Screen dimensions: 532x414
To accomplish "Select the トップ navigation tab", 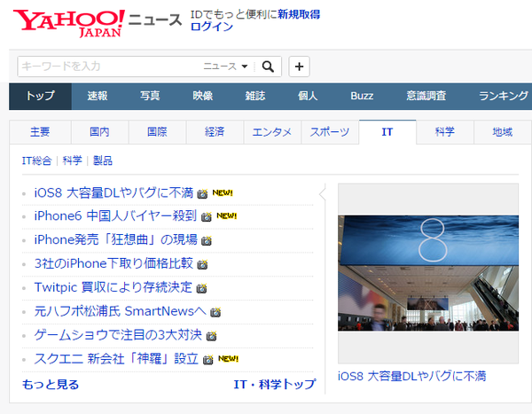I will tap(41, 97).
